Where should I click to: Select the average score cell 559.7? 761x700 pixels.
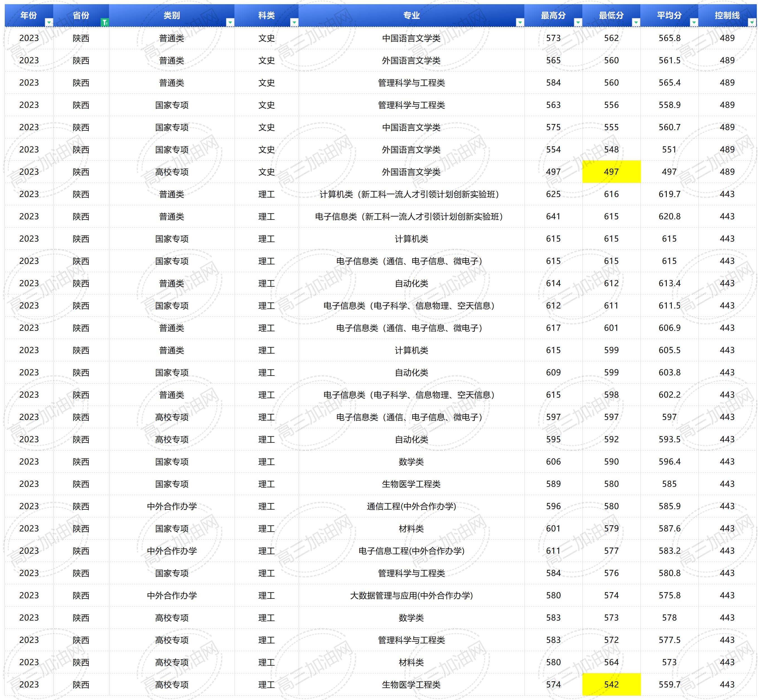click(x=669, y=684)
